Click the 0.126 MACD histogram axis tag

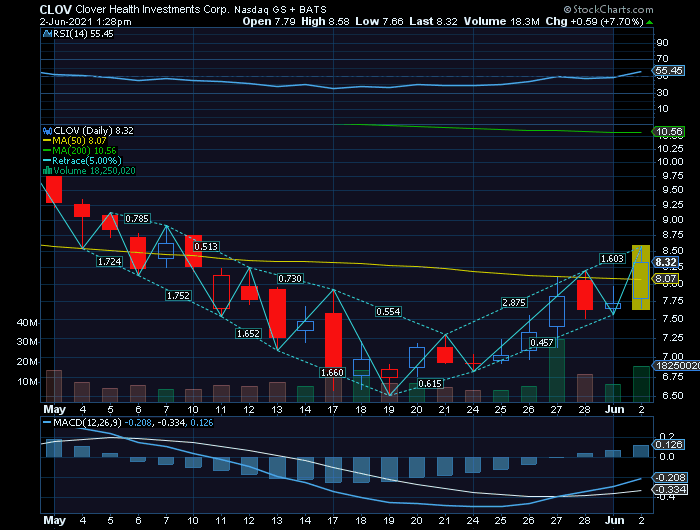669,445
